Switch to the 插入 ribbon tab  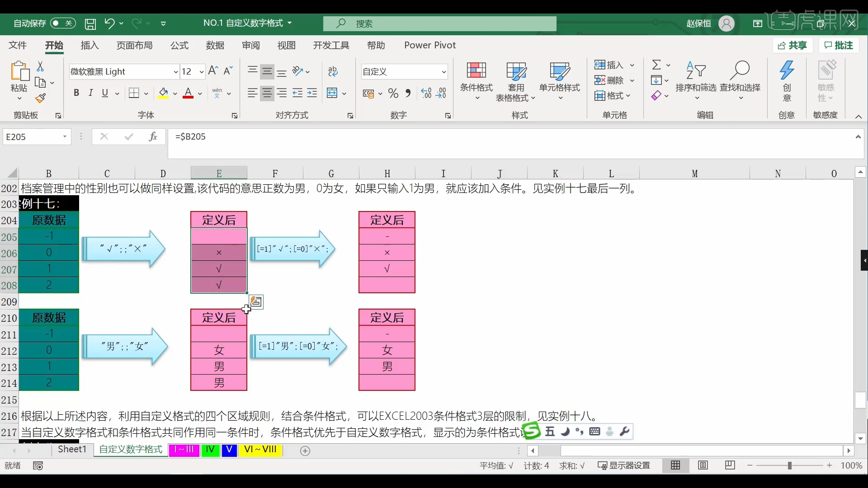click(x=90, y=45)
